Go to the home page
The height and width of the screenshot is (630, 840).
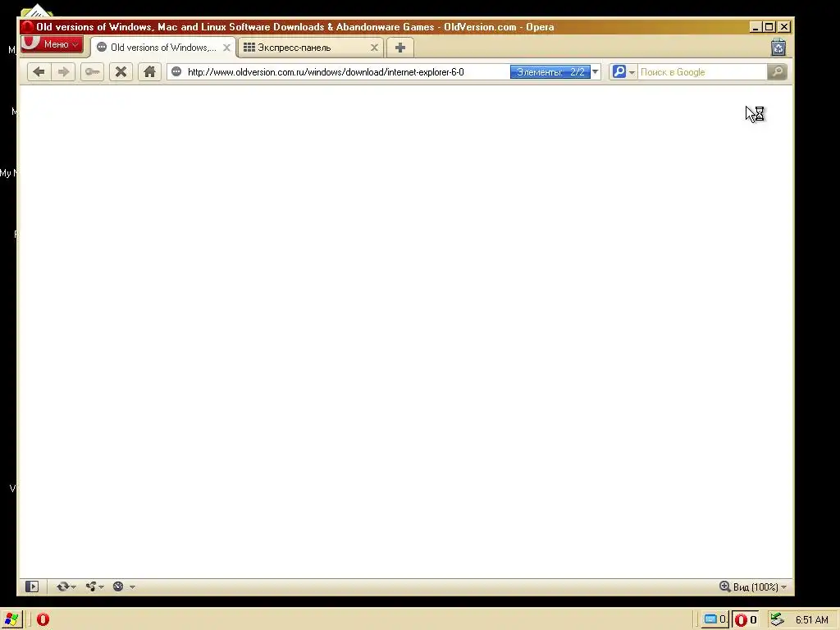(149, 72)
